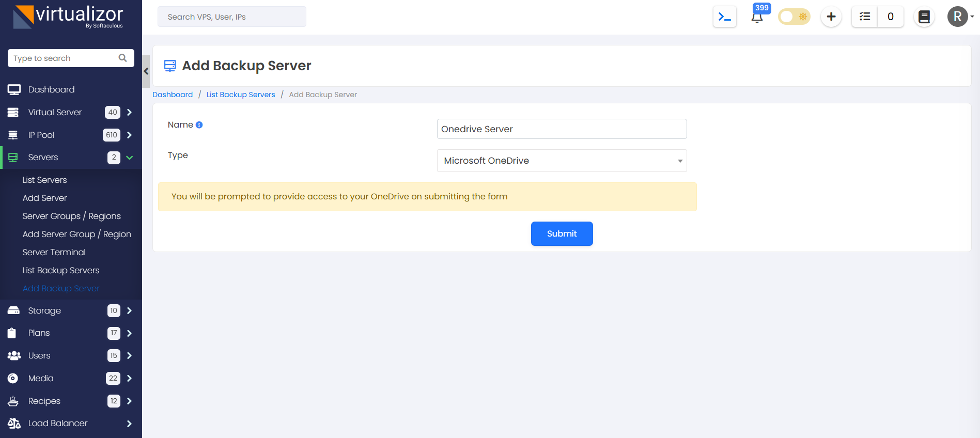Open Add Server Group / Region
Screen dimensions: 980x438
[76, 234]
